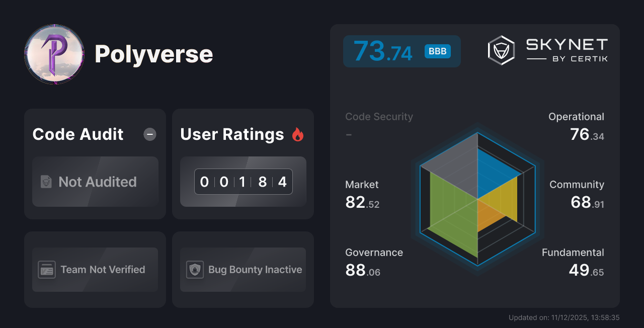This screenshot has height=328, width=644.
Task: Click the user ratings counter showing 00184
Action: [x=243, y=182]
